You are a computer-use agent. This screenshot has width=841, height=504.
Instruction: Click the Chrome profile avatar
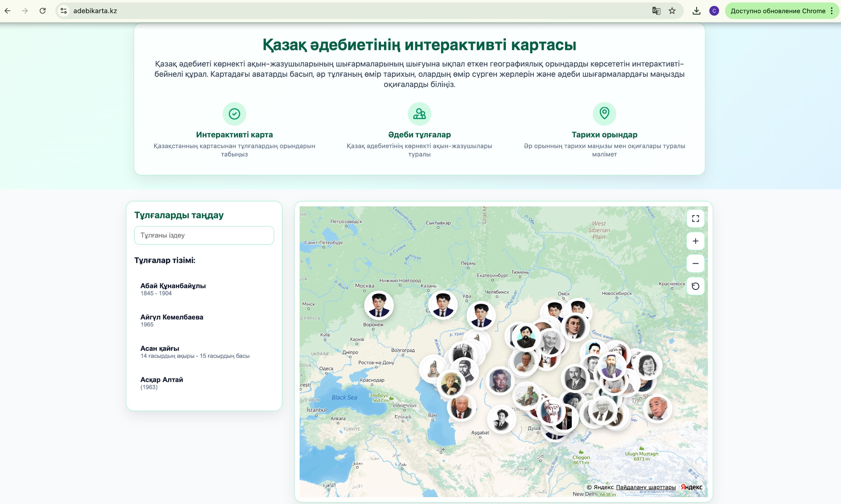(x=714, y=10)
